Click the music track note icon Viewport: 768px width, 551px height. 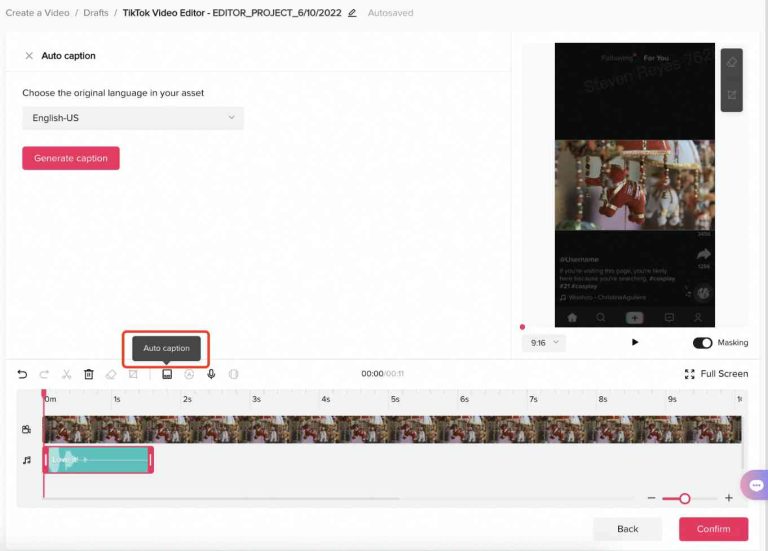coord(27,460)
